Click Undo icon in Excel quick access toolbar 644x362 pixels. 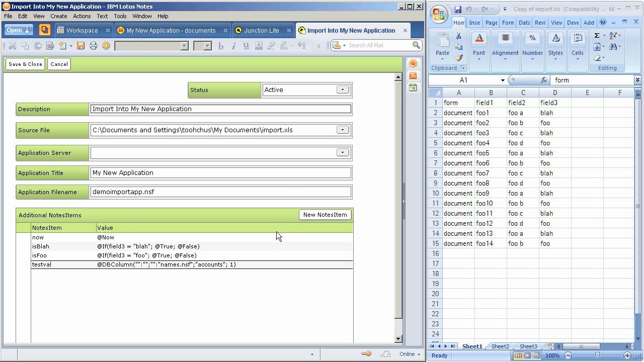(469, 9)
